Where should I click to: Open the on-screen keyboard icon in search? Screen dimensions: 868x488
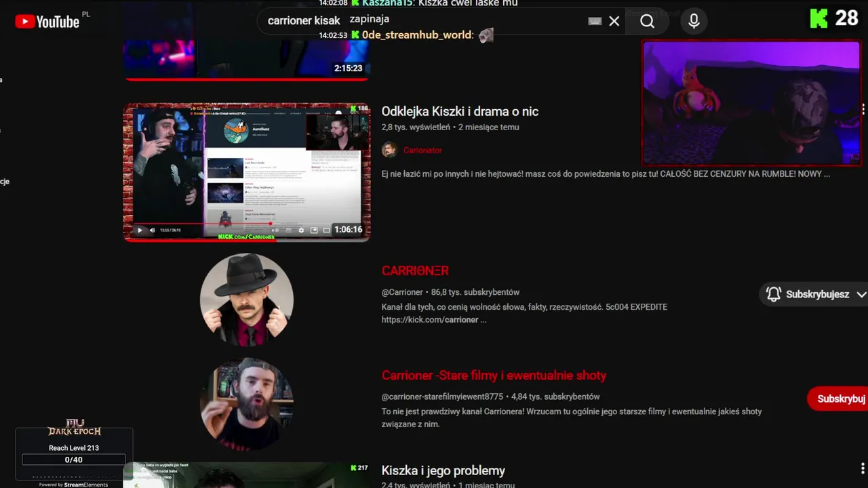click(595, 21)
